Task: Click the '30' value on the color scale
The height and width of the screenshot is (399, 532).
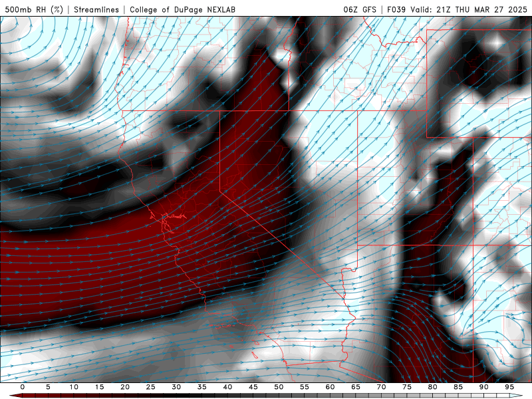Action: (176, 387)
